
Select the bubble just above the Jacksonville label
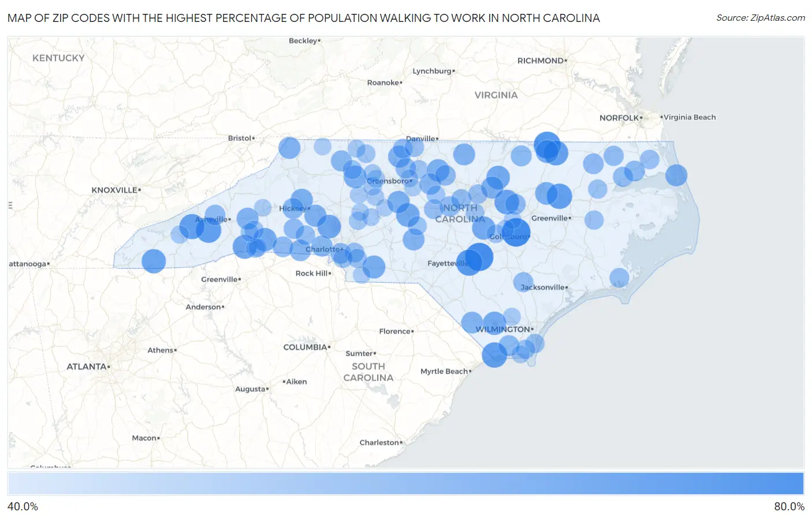[x=523, y=282]
